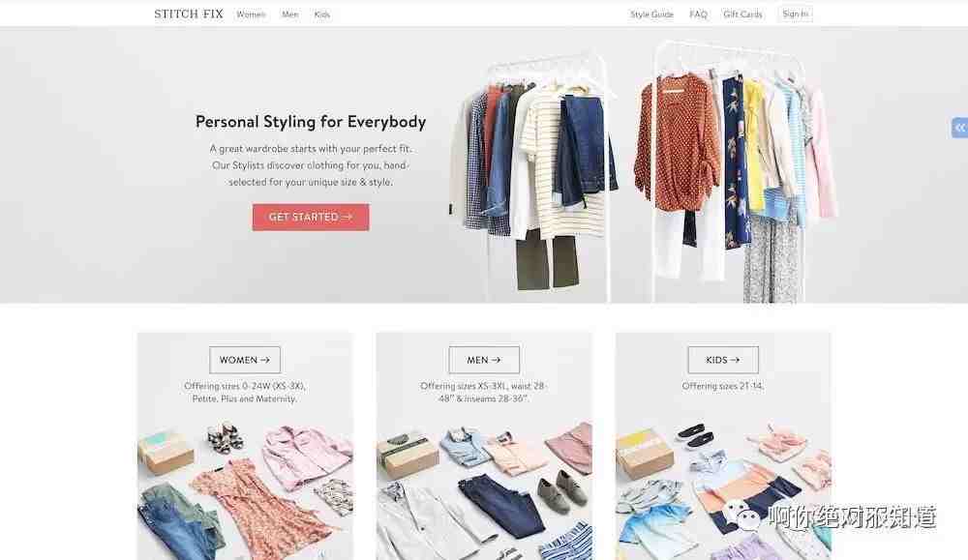Click the kids' clothing flat-lay image

[x=723, y=487]
